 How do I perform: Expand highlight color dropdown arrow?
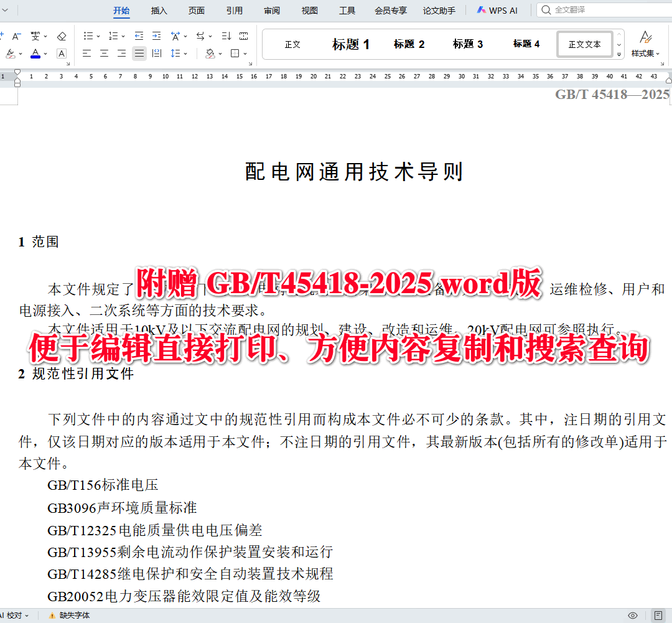(x=21, y=54)
